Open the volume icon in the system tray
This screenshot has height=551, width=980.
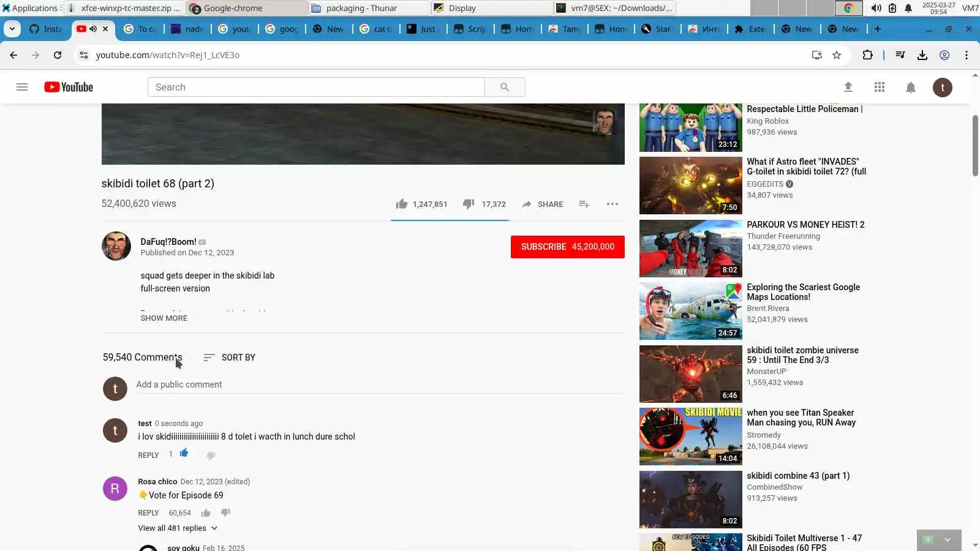876,8
